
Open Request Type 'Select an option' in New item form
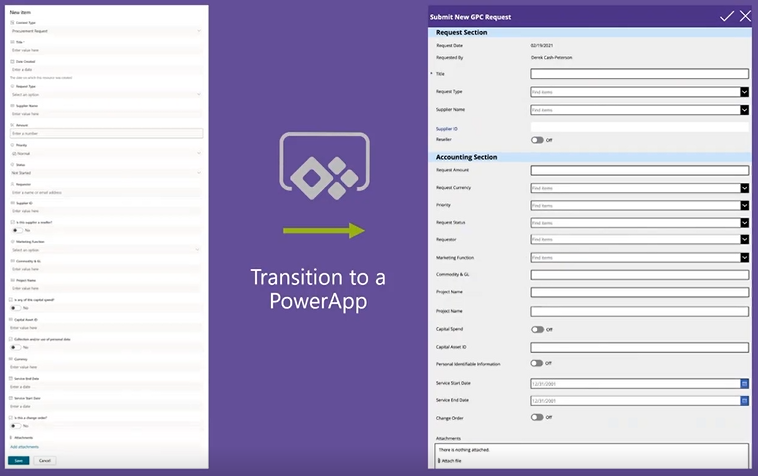tap(106, 94)
